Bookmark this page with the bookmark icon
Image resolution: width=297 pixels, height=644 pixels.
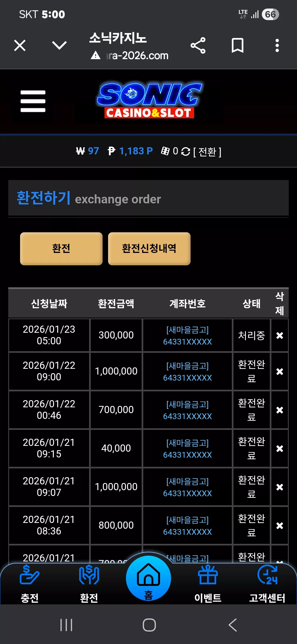(238, 45)
